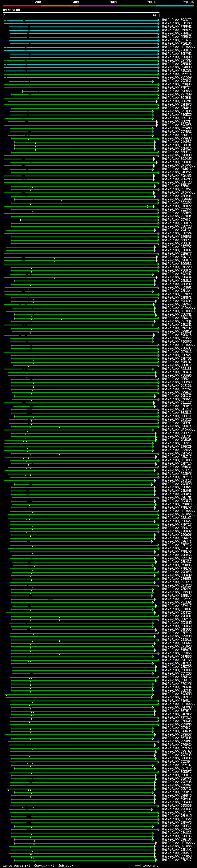Click hit label UniRef100_Q94DD8
This screenshot has height=868, width=197.
point(177,67)
